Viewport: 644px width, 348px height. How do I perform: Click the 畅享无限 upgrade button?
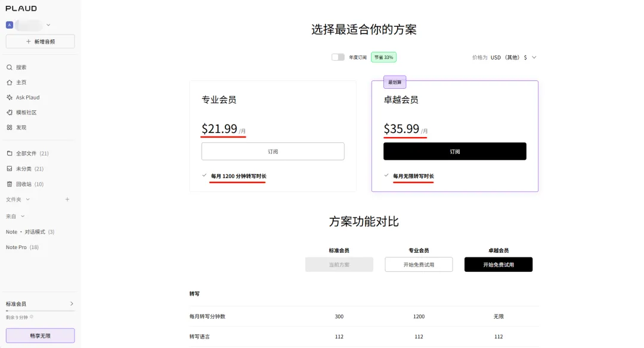[x=41, y=335]
